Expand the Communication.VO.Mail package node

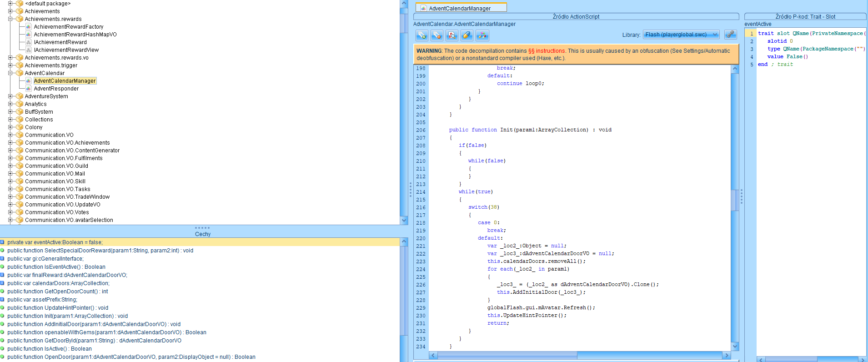click(10, 173)
